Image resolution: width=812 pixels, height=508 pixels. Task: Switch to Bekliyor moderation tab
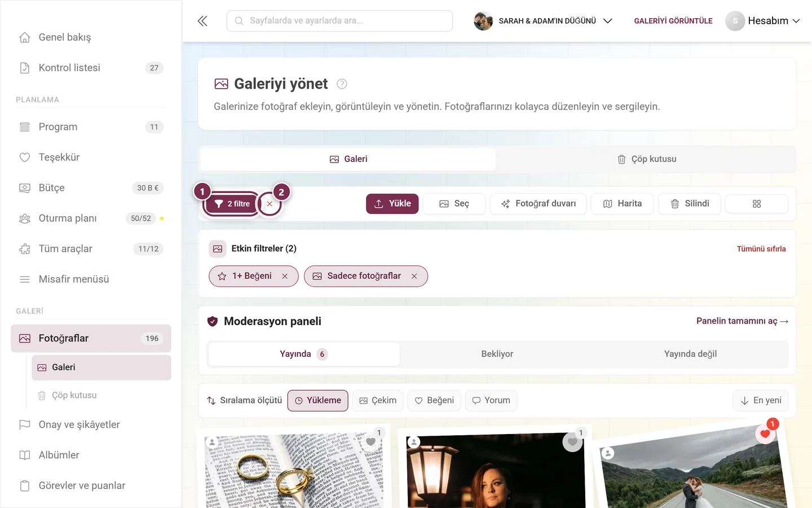(x=497, y=354)
